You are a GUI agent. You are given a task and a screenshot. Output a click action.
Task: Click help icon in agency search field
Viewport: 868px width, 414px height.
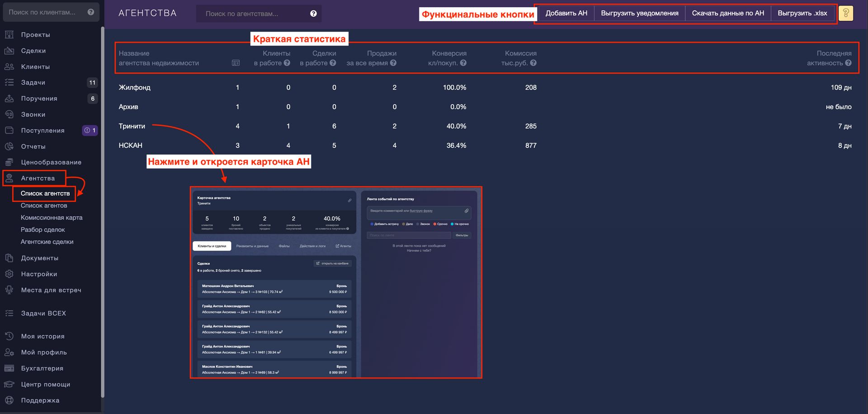click(x=313, y=14)
